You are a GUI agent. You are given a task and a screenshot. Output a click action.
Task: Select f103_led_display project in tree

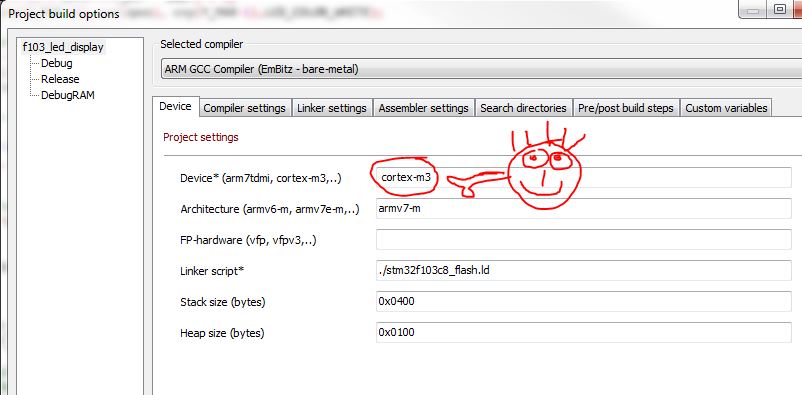(63, 47)
